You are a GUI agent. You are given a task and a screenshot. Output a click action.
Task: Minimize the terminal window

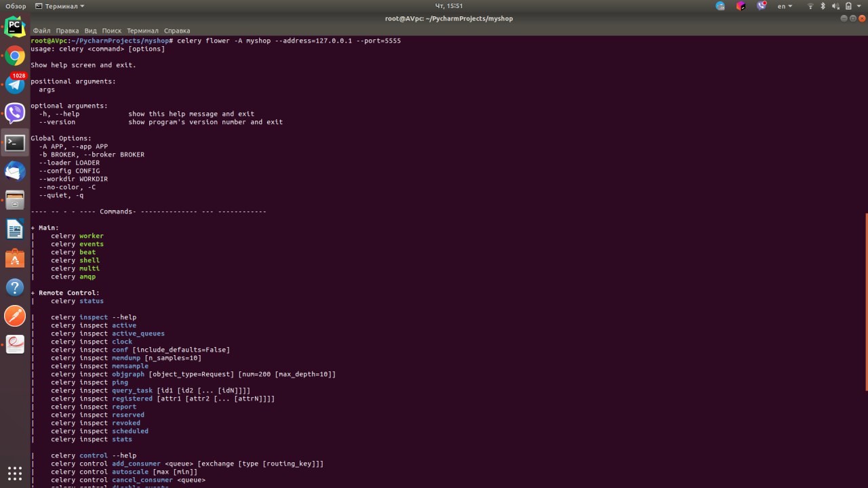pos(844,18)
